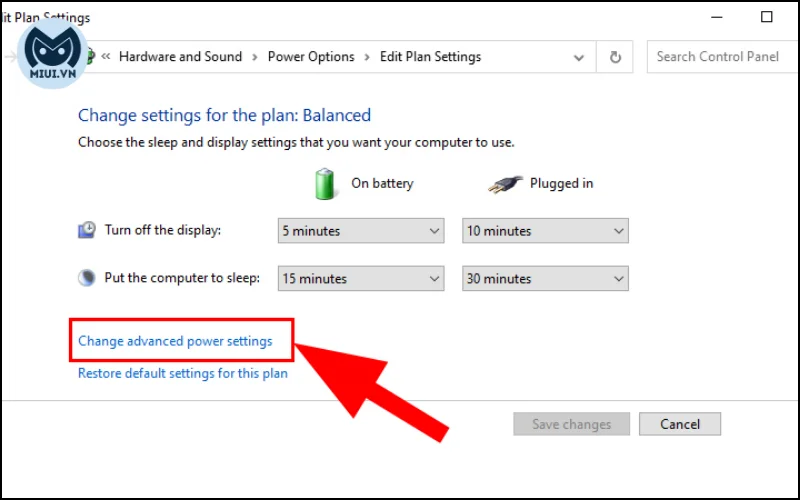800x500 pixels.
Task: Focus the Search Control Panel field
Action: pos(723,57)
